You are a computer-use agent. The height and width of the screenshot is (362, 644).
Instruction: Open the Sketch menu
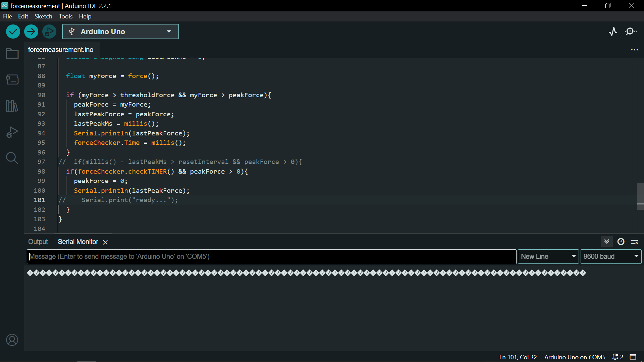[43, 16]
